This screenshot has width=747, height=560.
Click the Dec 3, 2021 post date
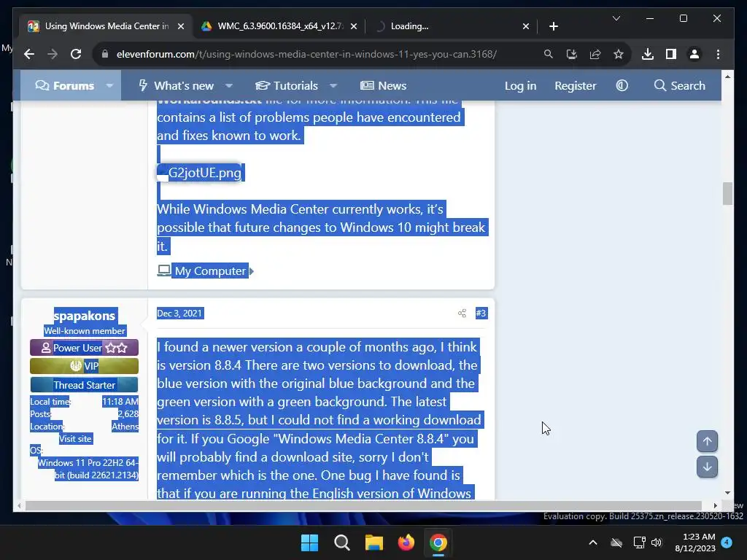179,314
